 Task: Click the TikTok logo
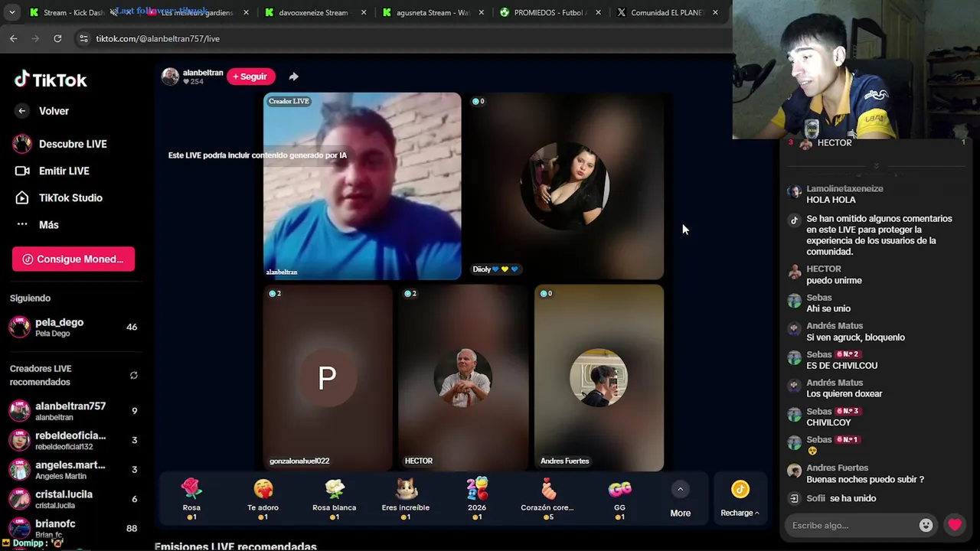pyautogui.click(x=51, y=80)
